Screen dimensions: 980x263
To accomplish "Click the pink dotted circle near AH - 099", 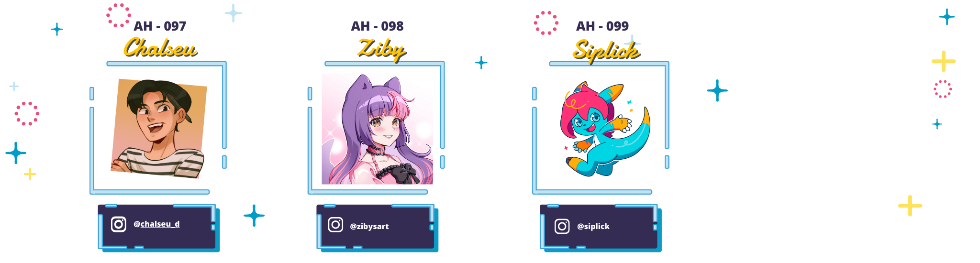I will 546,23.
